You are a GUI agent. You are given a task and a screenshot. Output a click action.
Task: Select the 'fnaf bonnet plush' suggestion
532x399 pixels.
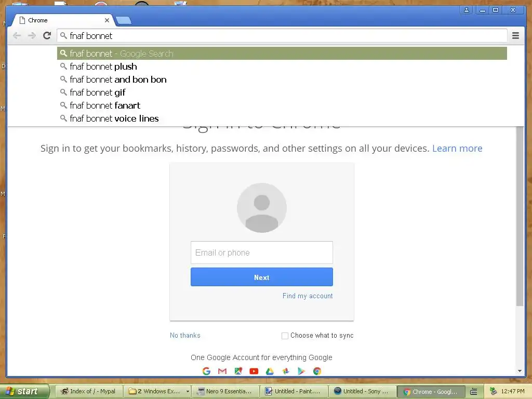tap(282, 66)
